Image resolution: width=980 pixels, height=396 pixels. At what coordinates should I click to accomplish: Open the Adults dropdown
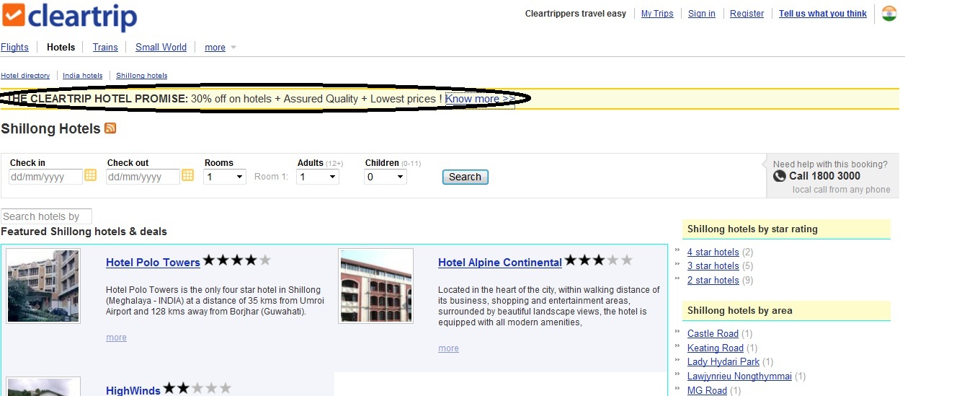pyautogui.click(x=318, y=177)
